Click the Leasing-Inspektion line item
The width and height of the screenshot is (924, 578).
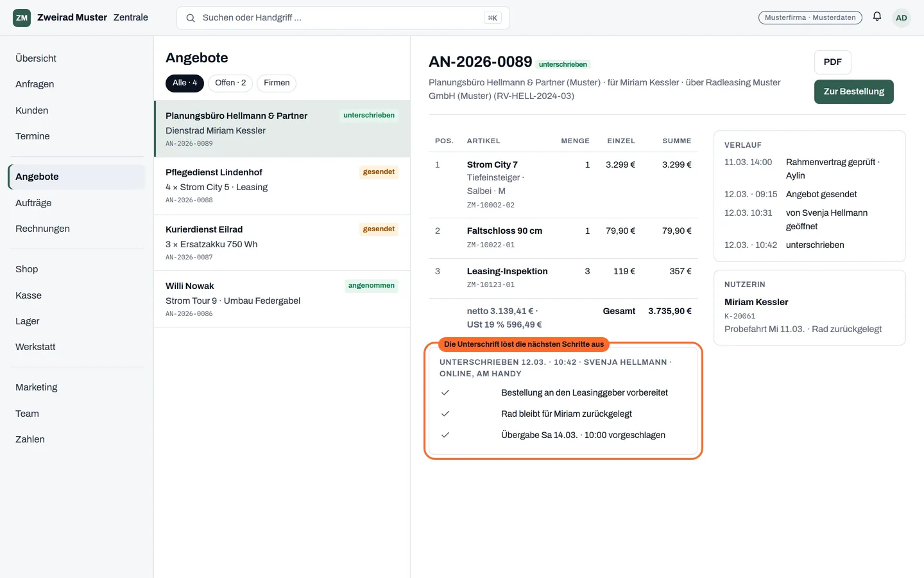(x=563, y=278)
